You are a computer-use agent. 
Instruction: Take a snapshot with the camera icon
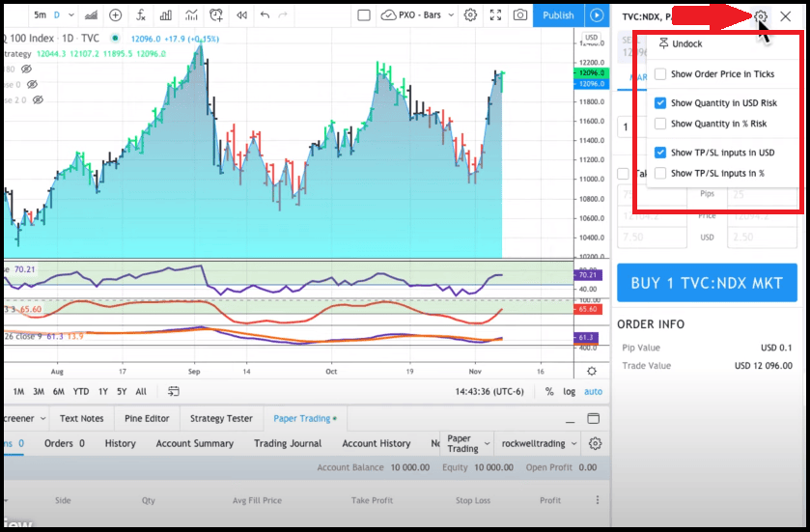[x=520, y=15]
